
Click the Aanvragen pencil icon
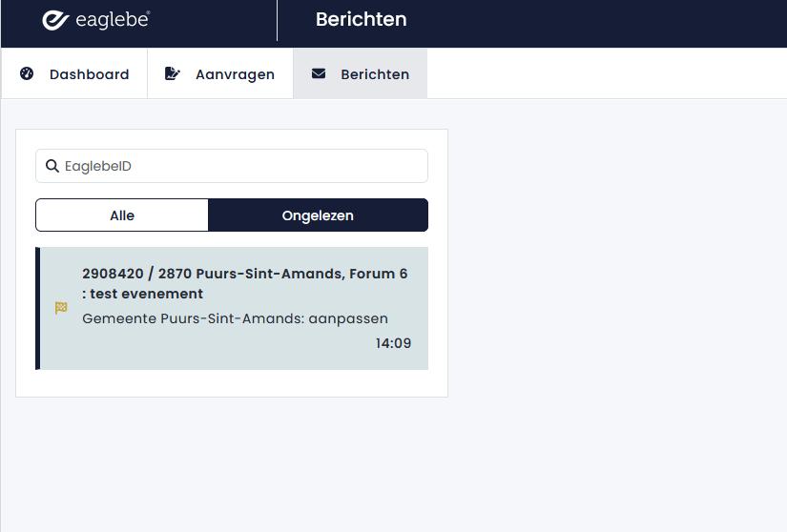tap(173, 73)
